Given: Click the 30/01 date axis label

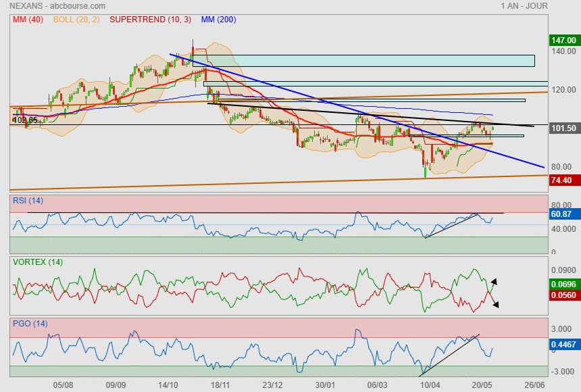Looking at the screenshot, I should click(x=324, y=385).
